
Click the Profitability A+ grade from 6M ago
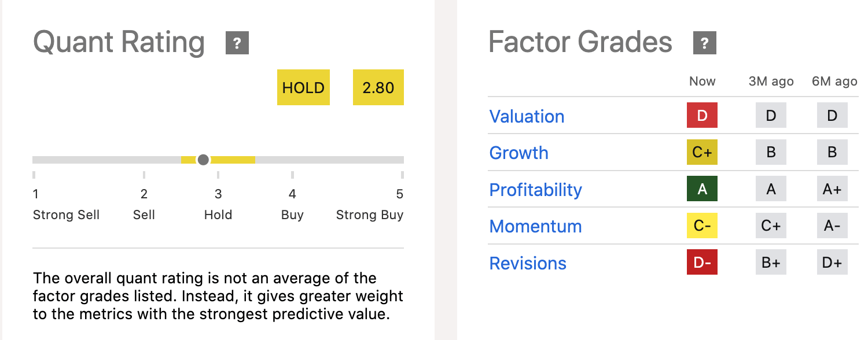[x=832, y=189]
